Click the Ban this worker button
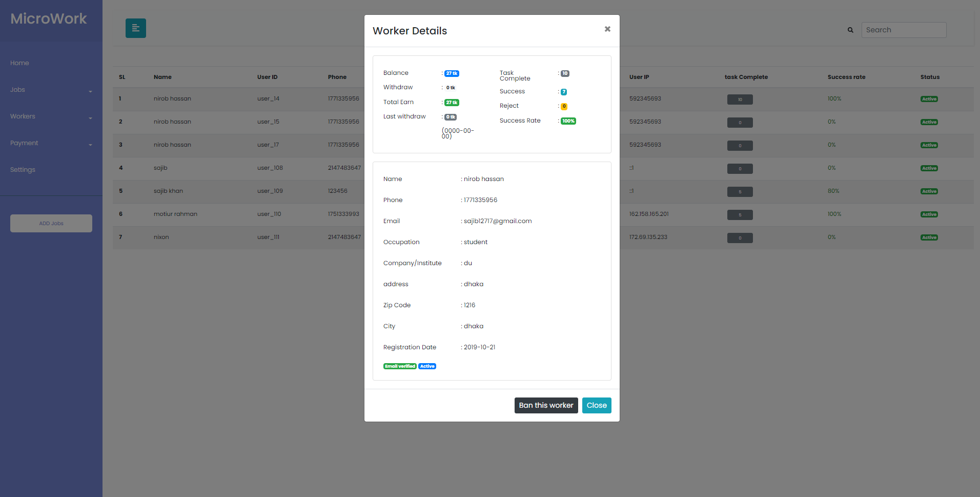This screenshot has height=497, width=980. (546, 405)
